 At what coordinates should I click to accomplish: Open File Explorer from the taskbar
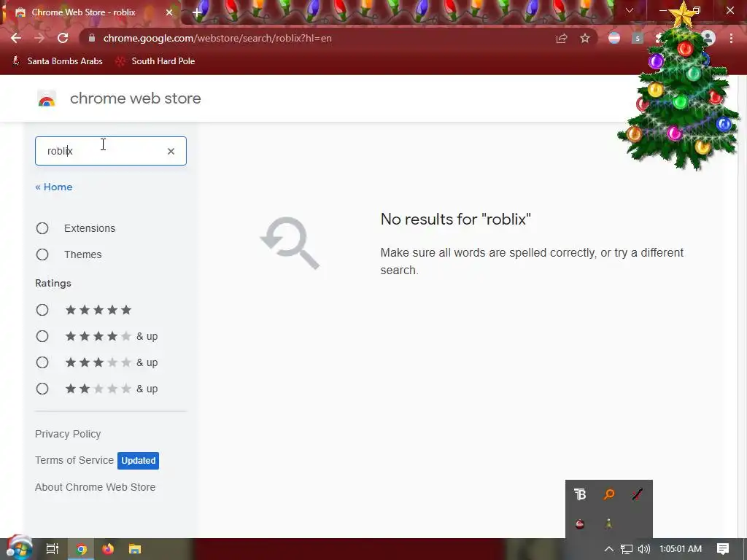[135, 549]
